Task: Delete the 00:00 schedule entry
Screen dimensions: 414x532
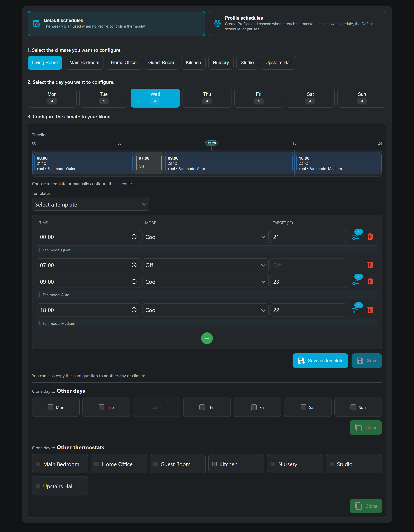Action: [370, 237]
